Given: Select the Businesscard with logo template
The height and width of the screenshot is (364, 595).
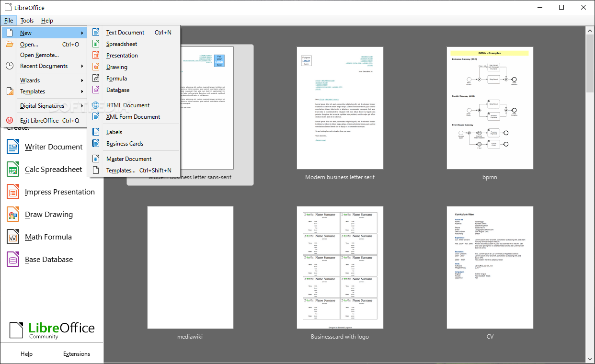Looking at the screenshot, I should click(x=340, y=267).
